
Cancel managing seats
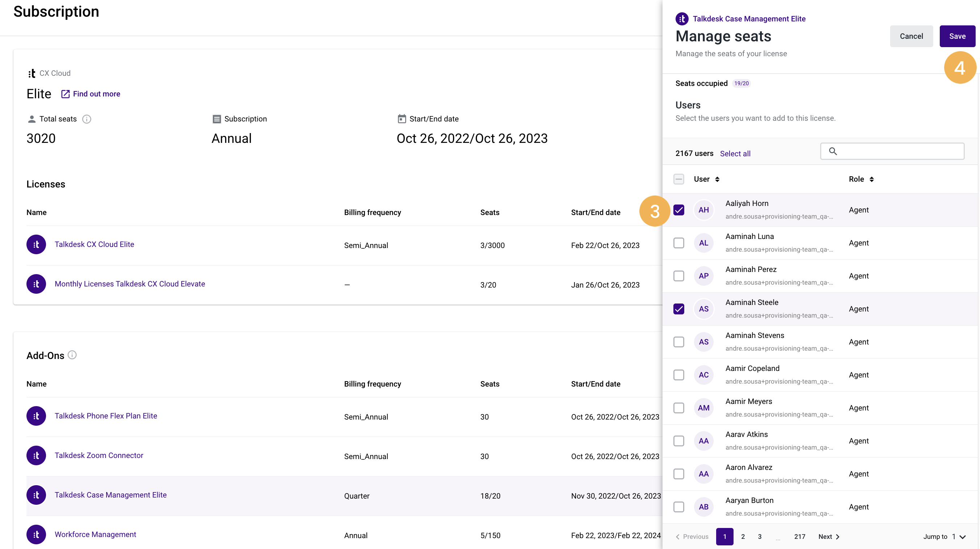[x=911, y=37]
